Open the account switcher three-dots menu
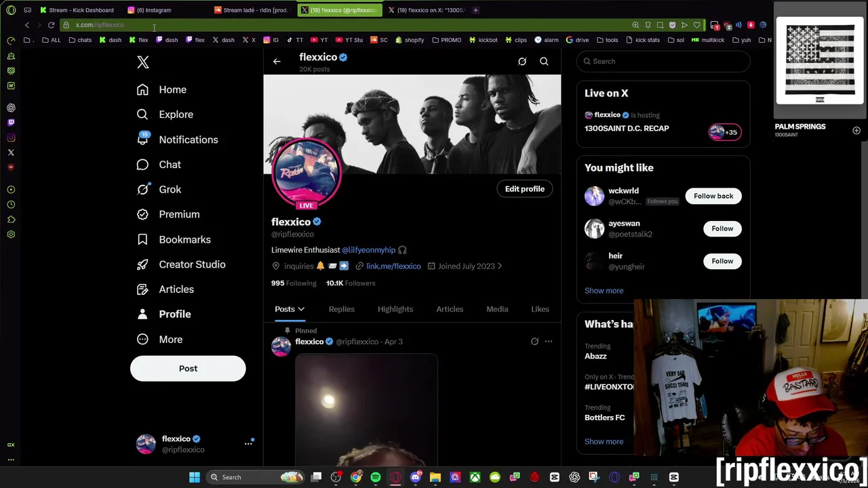Viewport: 868px width, 488px height. 248,443
